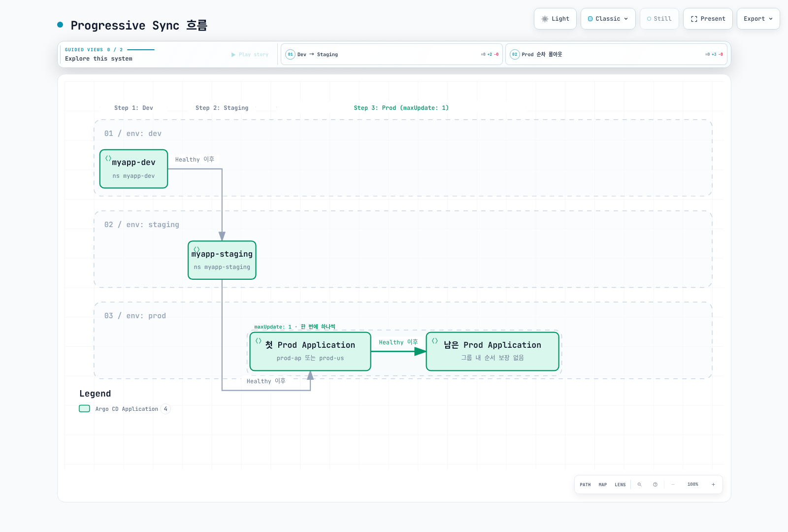The image size is (788, 532).
Task: Click the legend count badge 4
Action: 165,409
